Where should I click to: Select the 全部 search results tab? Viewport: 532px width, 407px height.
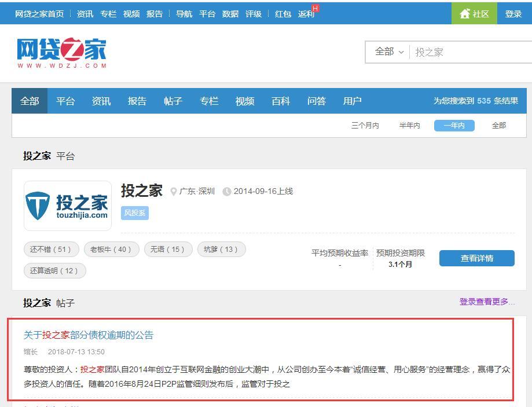(30, 101)
